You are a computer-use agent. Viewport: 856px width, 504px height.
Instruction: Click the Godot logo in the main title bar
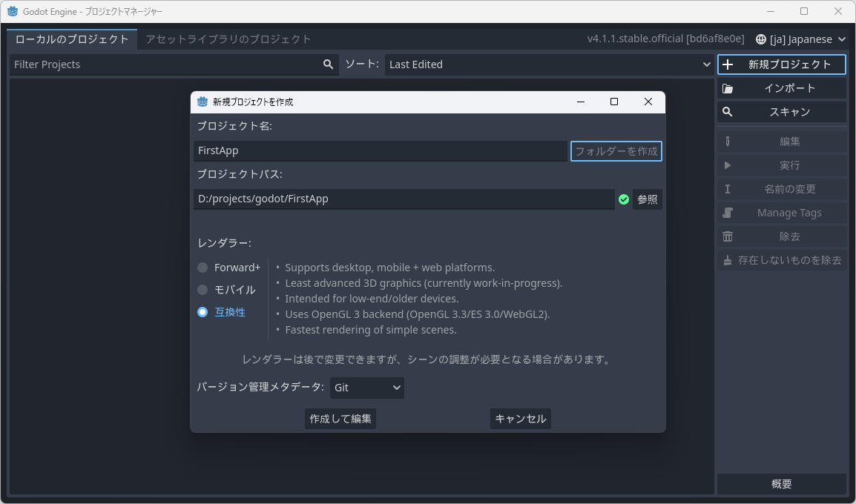coord(13,11)
